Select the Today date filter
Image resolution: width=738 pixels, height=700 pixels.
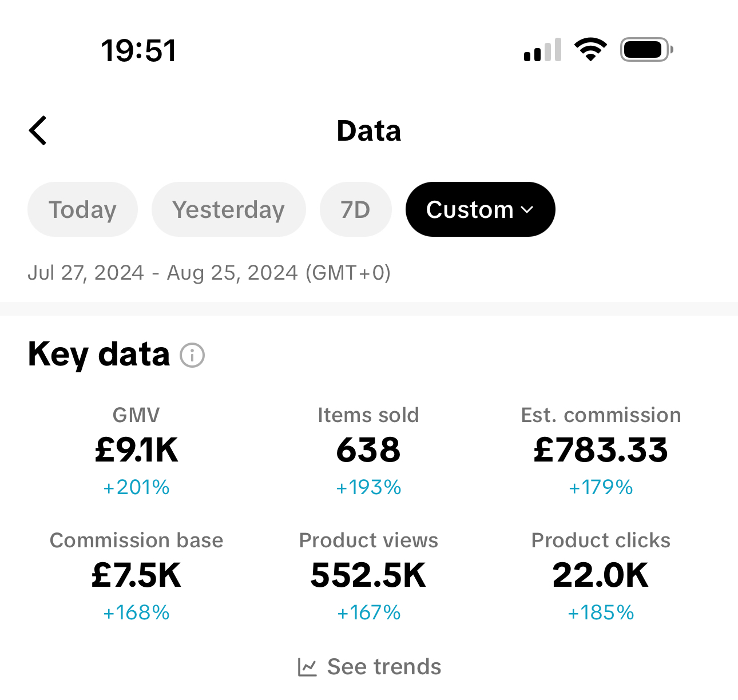click(x=82, y=209)
